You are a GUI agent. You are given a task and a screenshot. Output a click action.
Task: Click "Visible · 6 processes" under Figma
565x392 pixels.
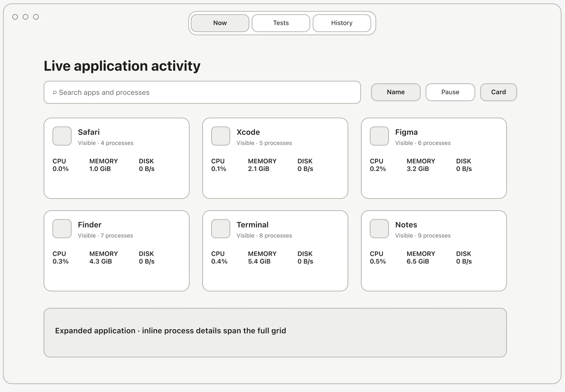tap(423, 143)
